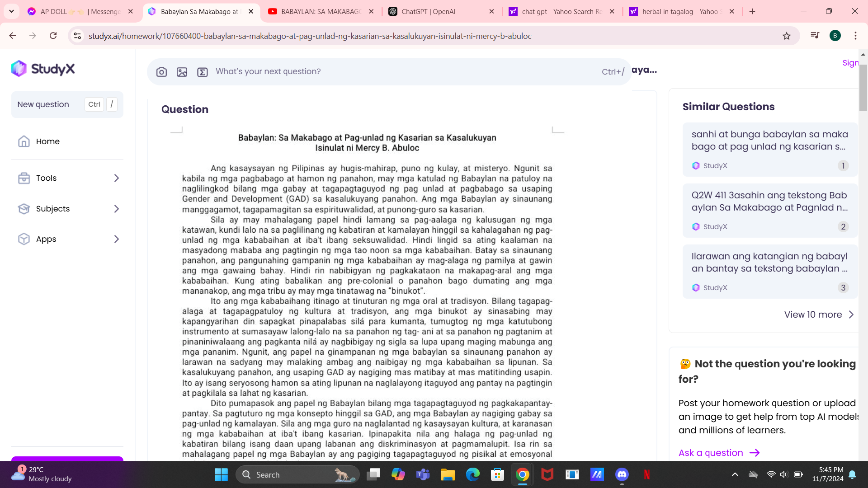
Task: Open a new browser tab
Action: [x=752, y=11]
